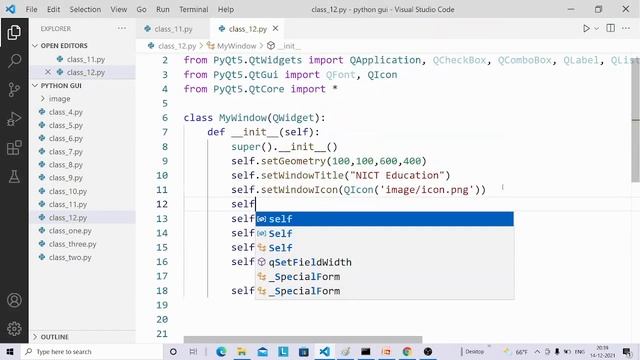Open Explorer Views and More Actions ellipsis
Screen dimensions: 640x360
[x=122, y=28]
